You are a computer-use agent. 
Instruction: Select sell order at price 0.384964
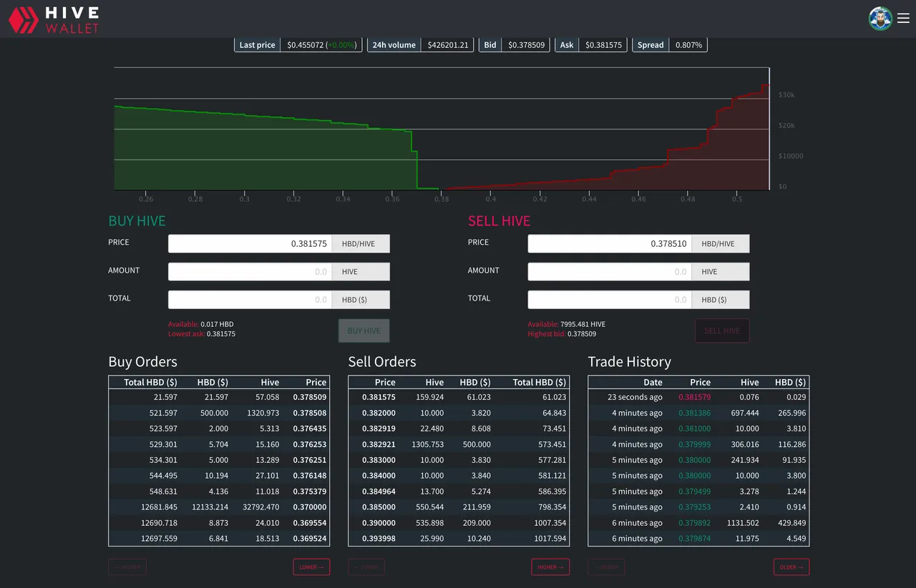[x=459, y=491]
